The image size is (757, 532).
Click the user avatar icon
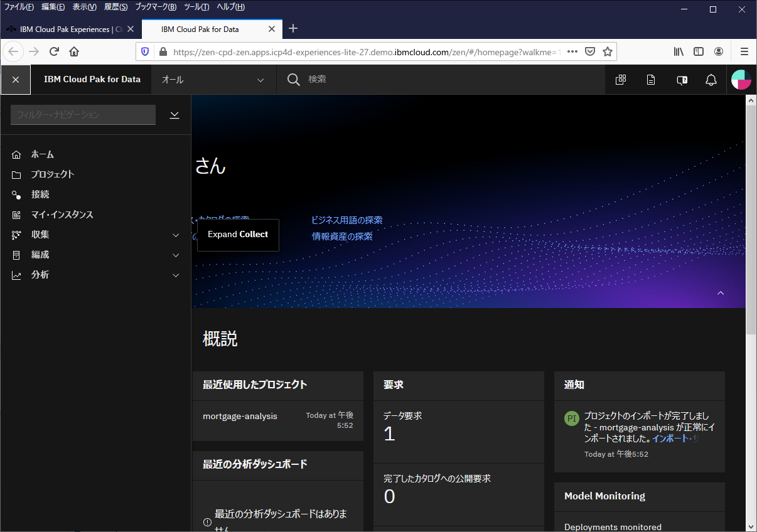click(x=741, y=80)
